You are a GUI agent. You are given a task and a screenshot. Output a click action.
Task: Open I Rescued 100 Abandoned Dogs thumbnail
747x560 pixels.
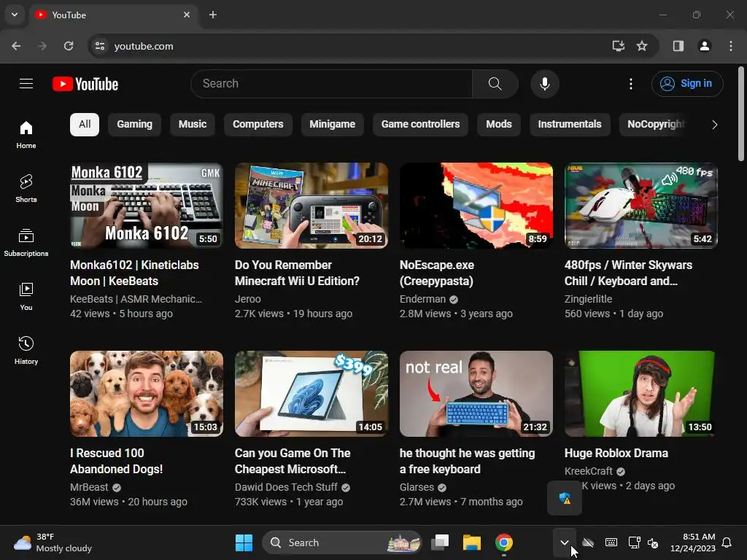pos(147,394)
